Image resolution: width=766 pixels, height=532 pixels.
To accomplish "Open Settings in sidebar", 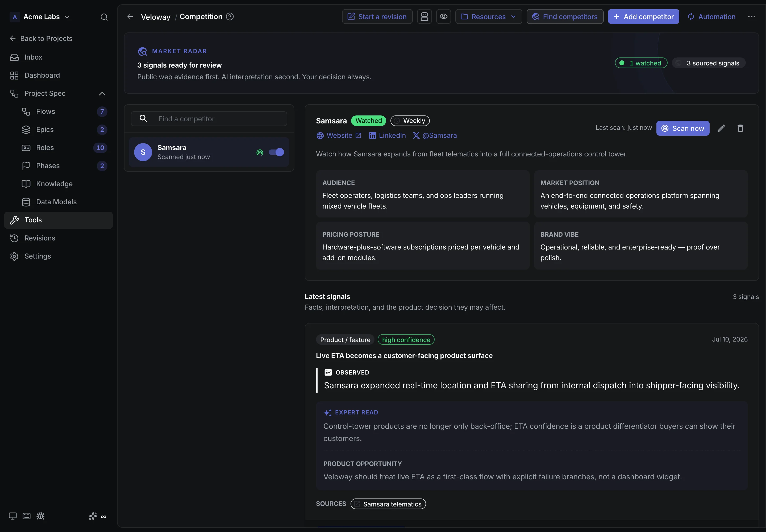I will coord(59,256).
